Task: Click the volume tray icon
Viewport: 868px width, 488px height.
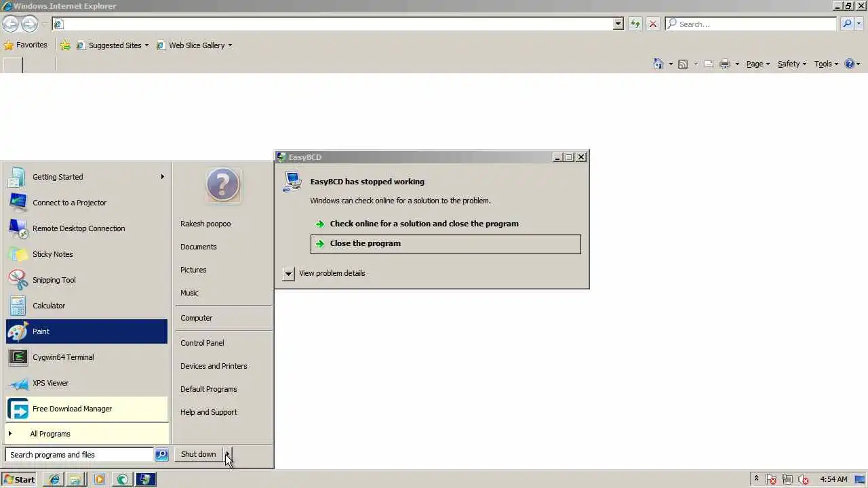Action: point(804,480)
